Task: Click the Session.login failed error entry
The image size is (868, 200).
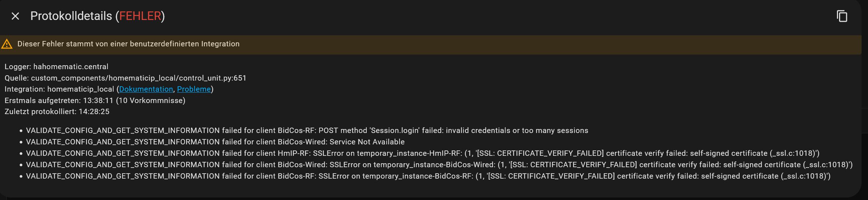Action: (307, 130)
